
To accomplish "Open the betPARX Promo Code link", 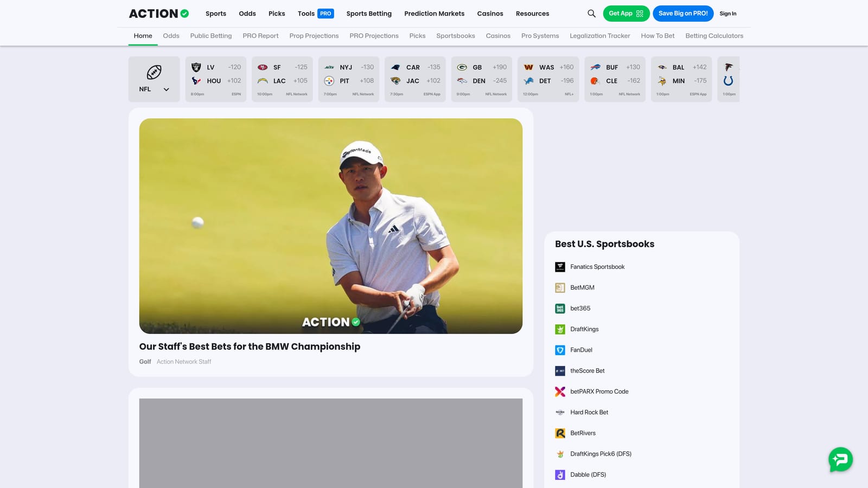I will 599,391.
